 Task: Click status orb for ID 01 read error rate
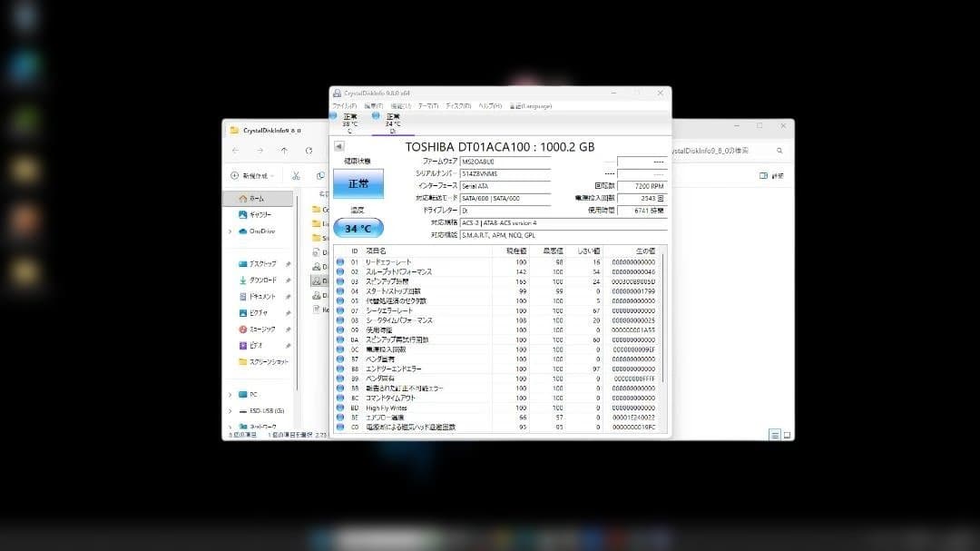click(340, 262)
